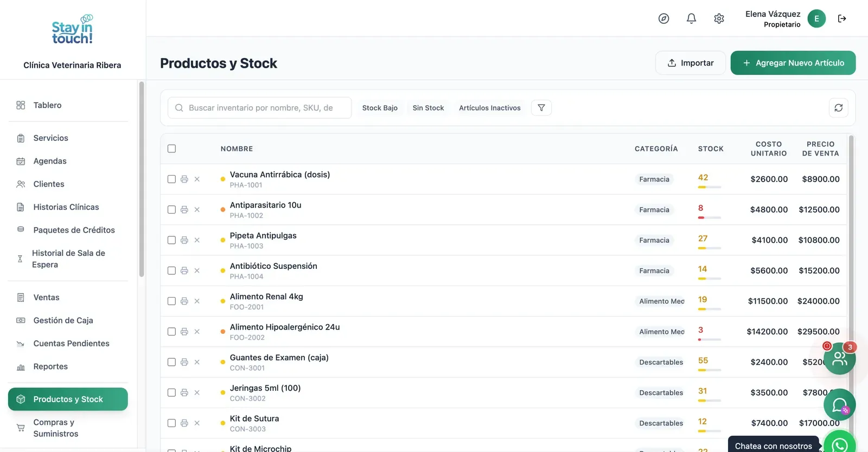Click the Importar button
Image resolution: width=868 pixels, height=452 pixels.
coord(690,63)
